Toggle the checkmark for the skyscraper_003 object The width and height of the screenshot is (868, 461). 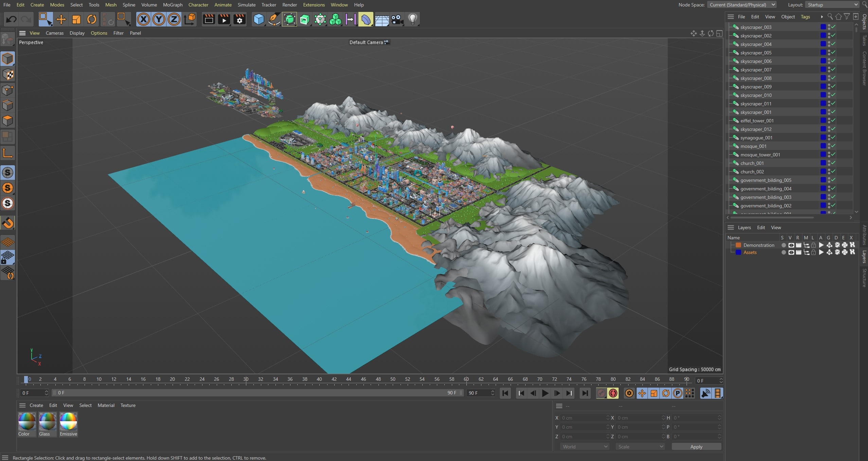[x=833, y=27]
